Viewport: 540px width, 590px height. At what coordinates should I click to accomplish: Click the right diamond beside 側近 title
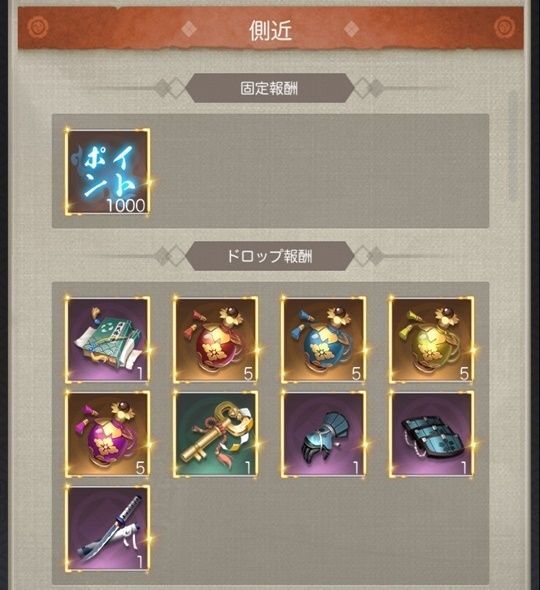[351, 29]
